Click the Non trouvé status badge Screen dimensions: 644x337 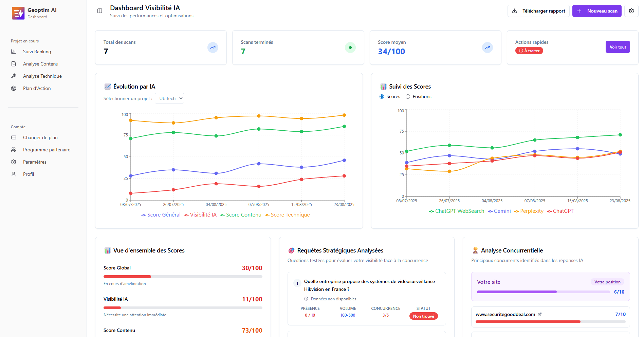coord(423,316)
